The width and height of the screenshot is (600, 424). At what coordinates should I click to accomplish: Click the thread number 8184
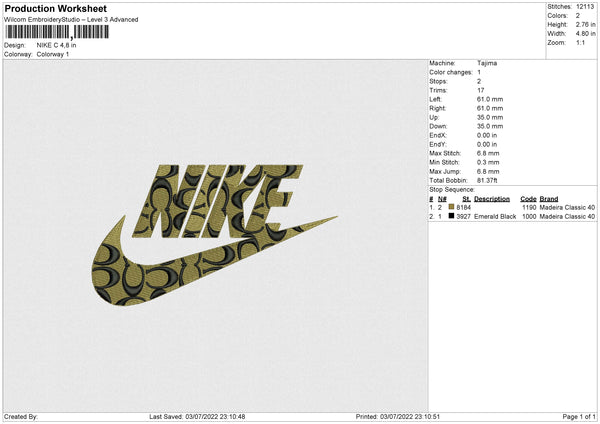464,207
